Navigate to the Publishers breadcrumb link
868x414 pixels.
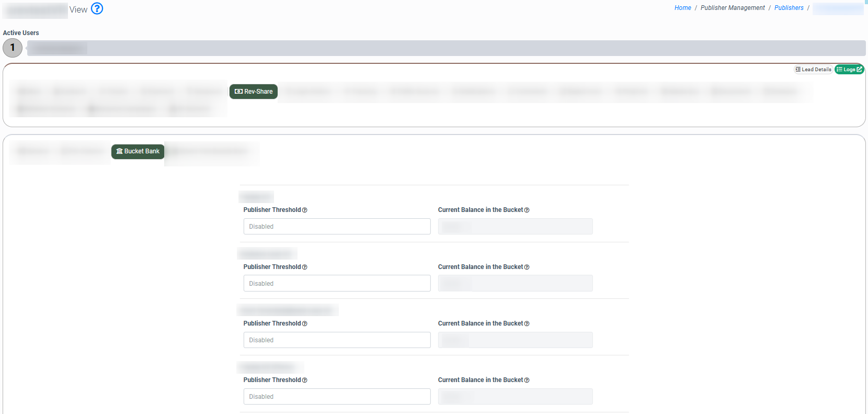tap(789, 8)
